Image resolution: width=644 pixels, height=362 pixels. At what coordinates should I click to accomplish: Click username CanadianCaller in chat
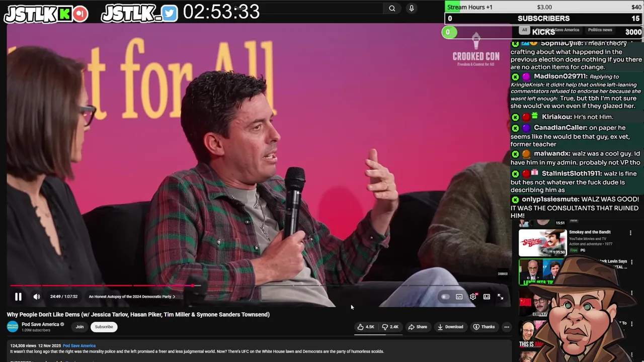pos(560,128)
